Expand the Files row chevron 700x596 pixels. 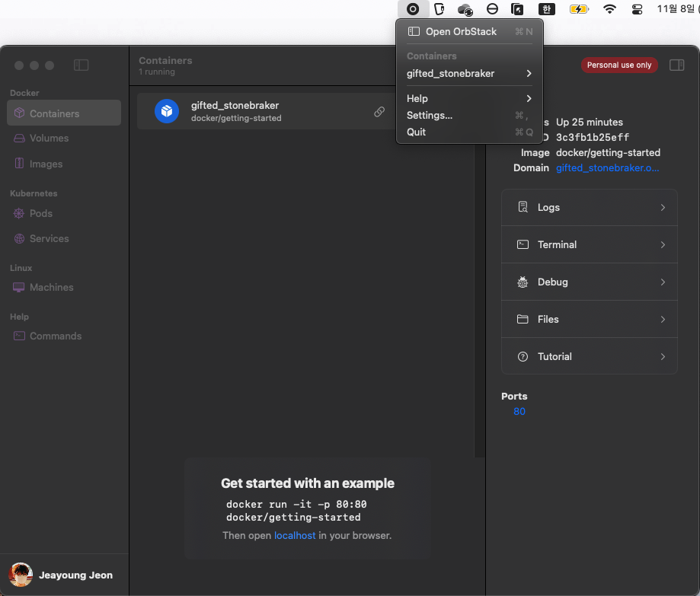[x=663, y=320]
